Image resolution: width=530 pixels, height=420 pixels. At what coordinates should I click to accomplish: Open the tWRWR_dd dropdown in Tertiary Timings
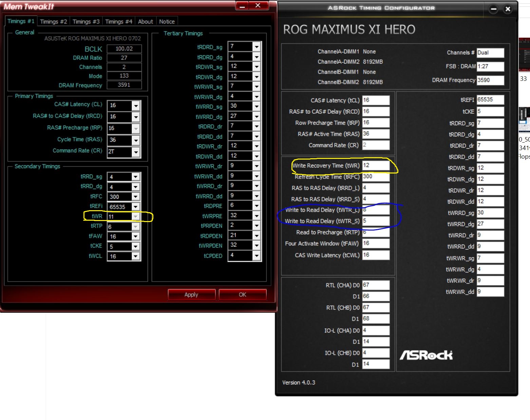point(257,176)
